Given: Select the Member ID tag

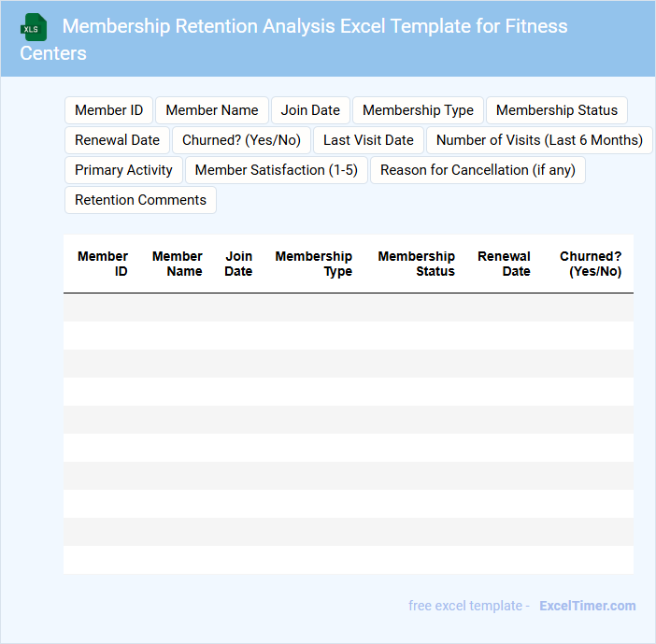Looking at the screenshot, I should point(108,110).
